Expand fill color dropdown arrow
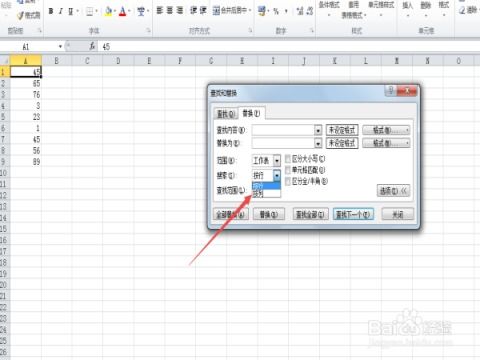480x360 pixels. pos(115,12)
